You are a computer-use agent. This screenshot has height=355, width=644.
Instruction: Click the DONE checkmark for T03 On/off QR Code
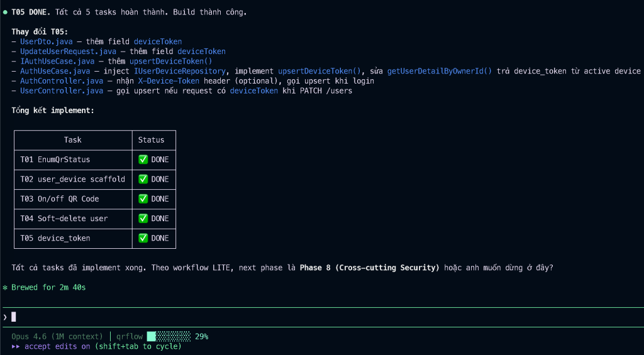coord(143,199)
